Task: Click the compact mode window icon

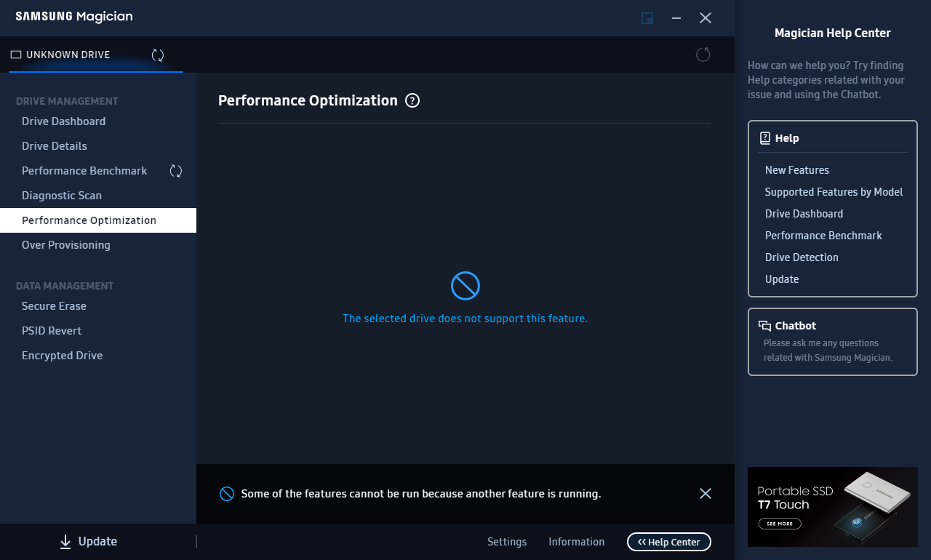Action: [x=647, y=18]
